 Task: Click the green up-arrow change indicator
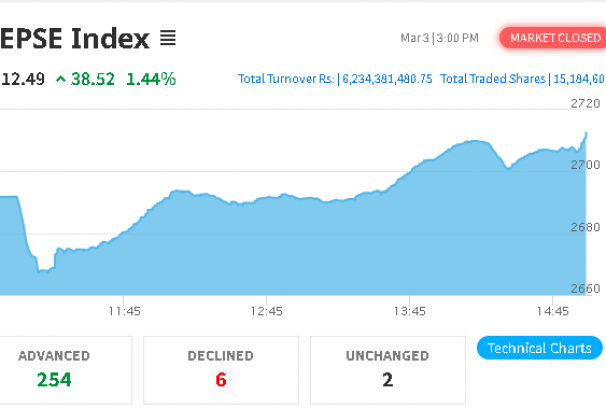pyautogui.click(x=62, y=78)
